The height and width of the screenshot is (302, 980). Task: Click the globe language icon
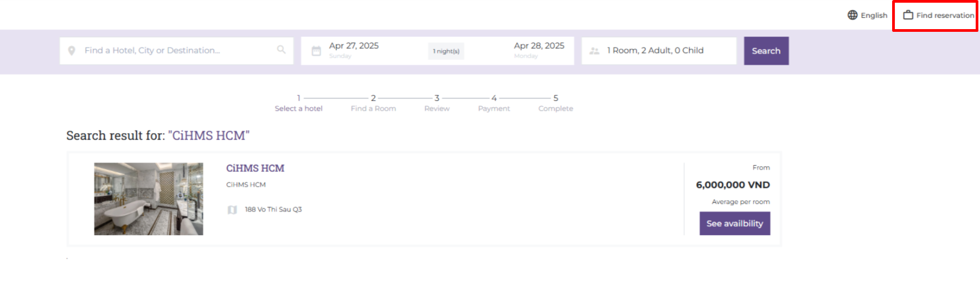click(x=852, y=15)
